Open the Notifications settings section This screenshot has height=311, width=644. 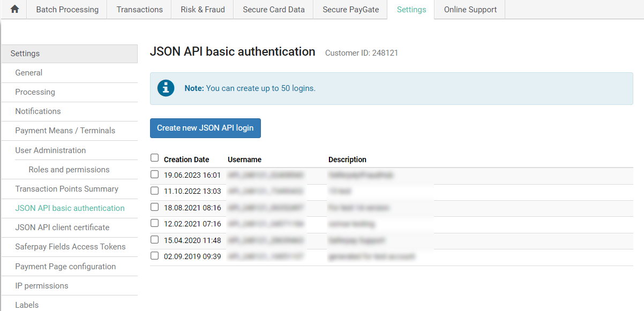[x=38, y=111]
